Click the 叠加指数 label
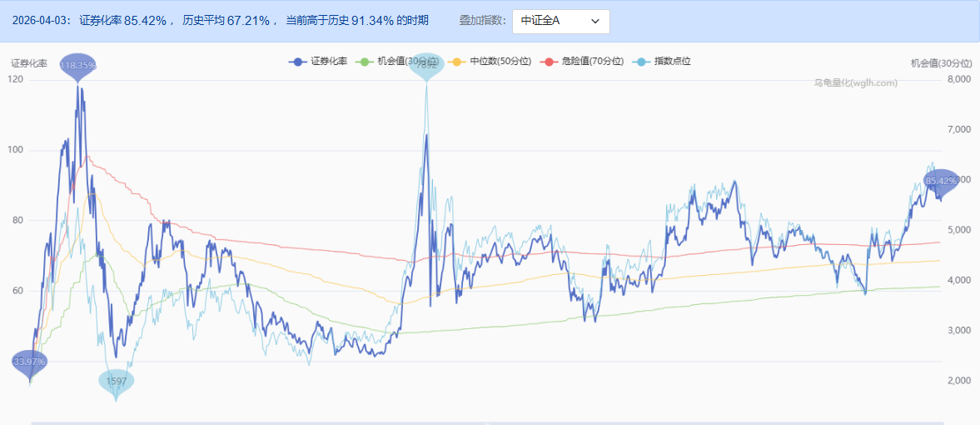 (482, 21)
